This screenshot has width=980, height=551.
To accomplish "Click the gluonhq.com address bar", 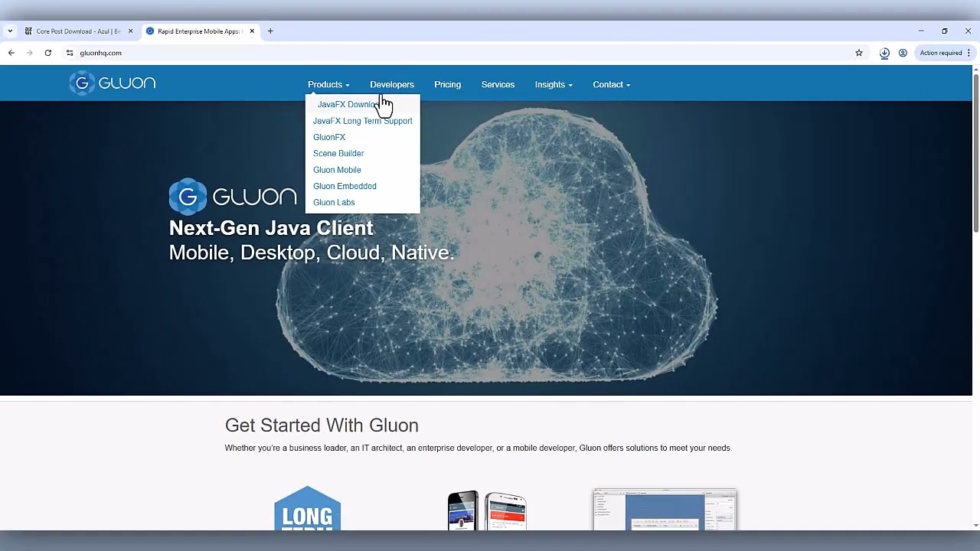I will point(459,53).
